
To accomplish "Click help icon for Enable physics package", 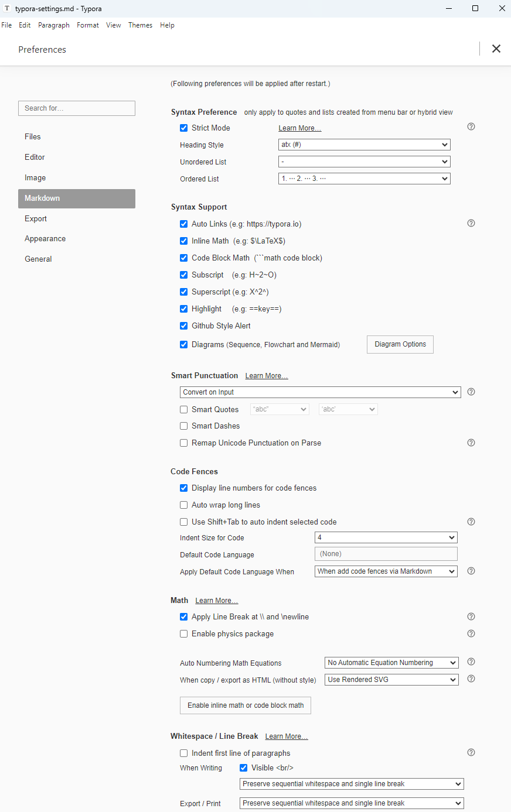I will [471, 633].
